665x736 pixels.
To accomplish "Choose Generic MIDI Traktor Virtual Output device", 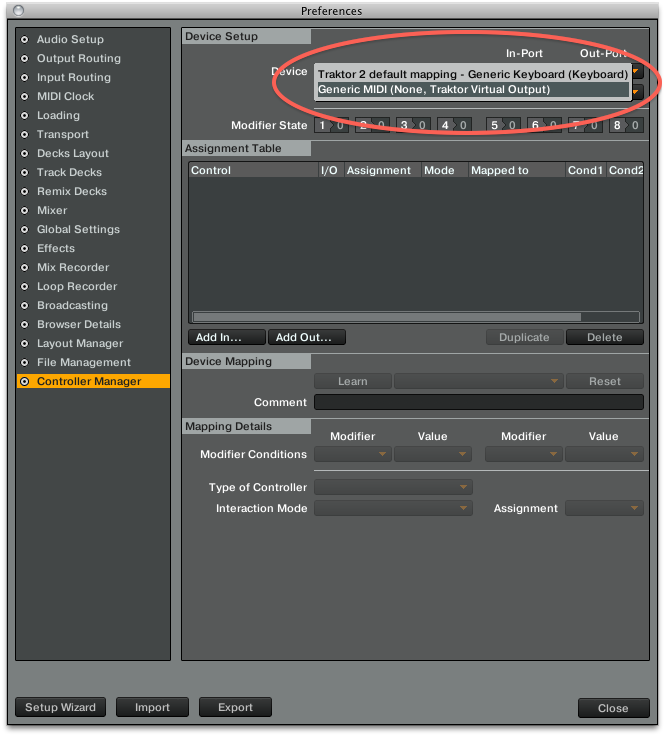I will (x=473, y=90).
